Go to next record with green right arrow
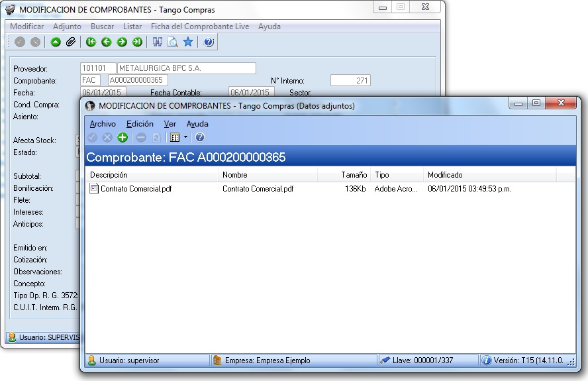Image resolution: width=588 pixels, height=381 pixels. 122,42
